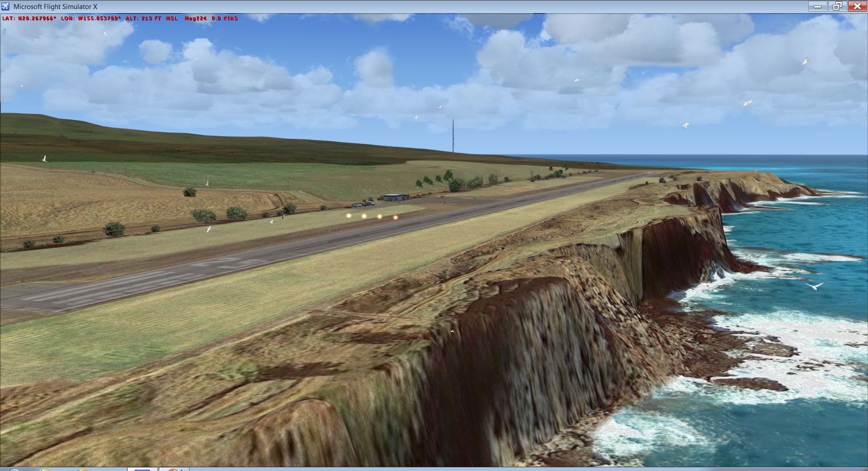Click the LON coordinate readout

point(91,19)
